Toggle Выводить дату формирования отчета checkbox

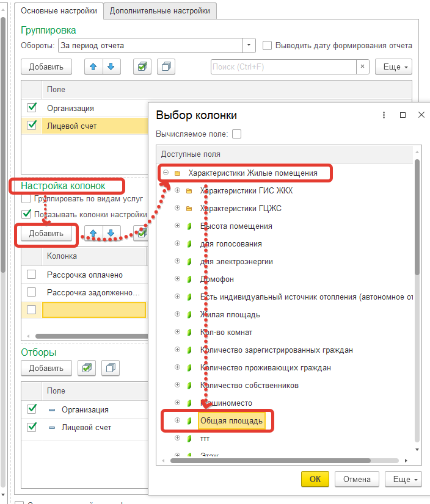267,45
